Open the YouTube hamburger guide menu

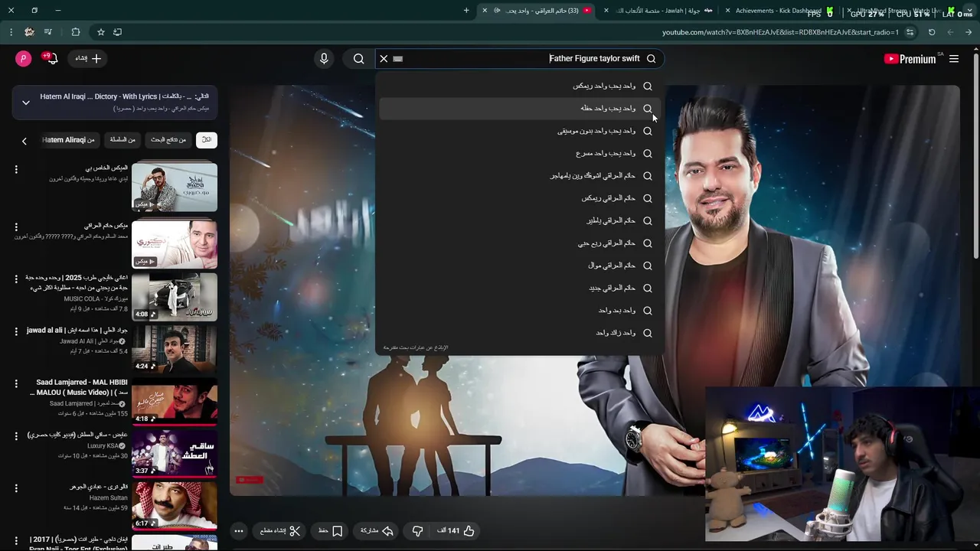pos(954,59)
